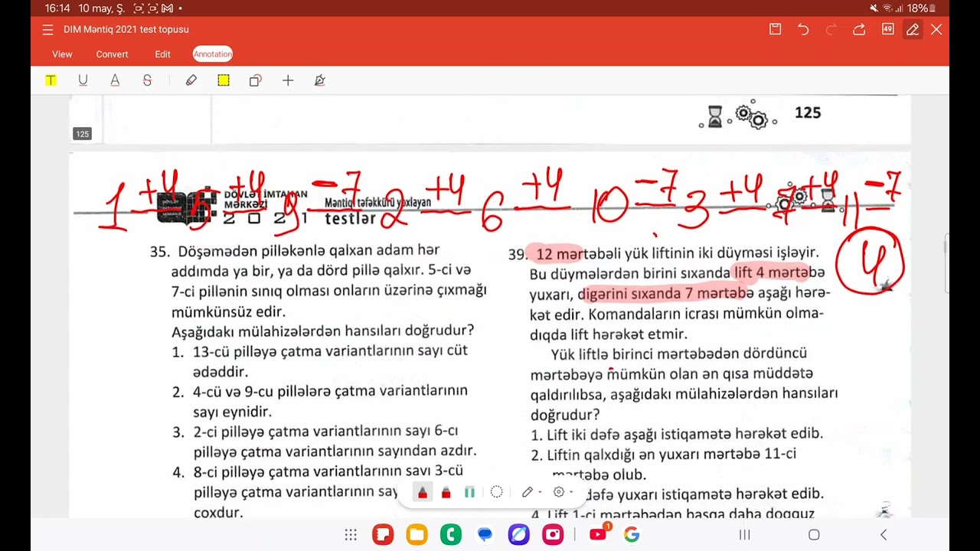Open the green Phone app
Screen dimensions: 980x551
click(x=451, y=535)
